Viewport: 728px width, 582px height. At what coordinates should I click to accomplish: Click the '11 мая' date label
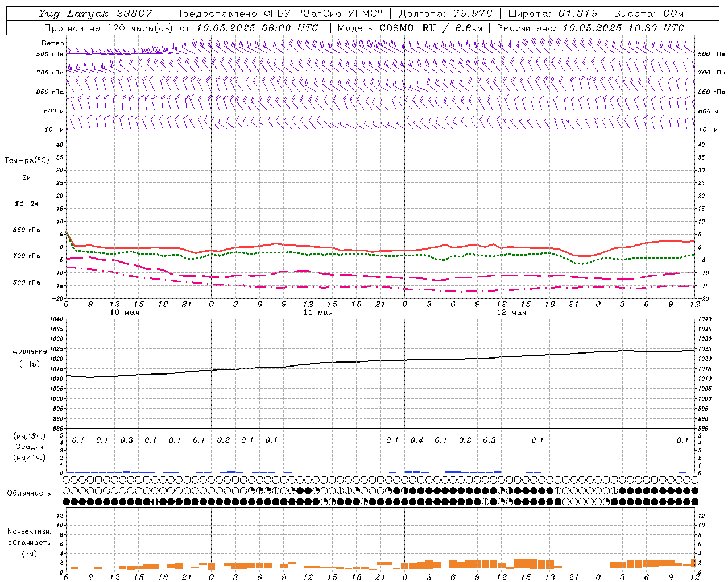coord(318,313)
